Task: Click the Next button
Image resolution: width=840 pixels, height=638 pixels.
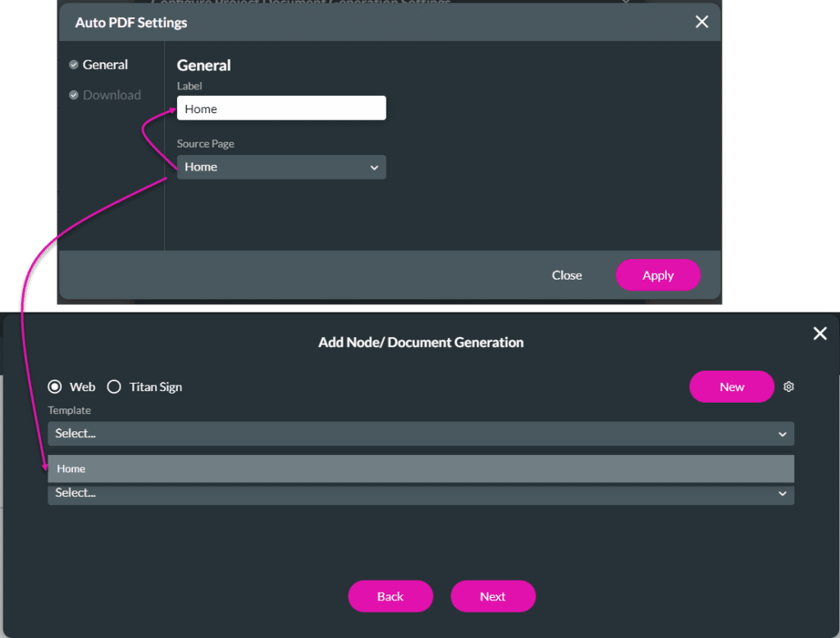Action: pyautogui.click(x=492, y=596)
